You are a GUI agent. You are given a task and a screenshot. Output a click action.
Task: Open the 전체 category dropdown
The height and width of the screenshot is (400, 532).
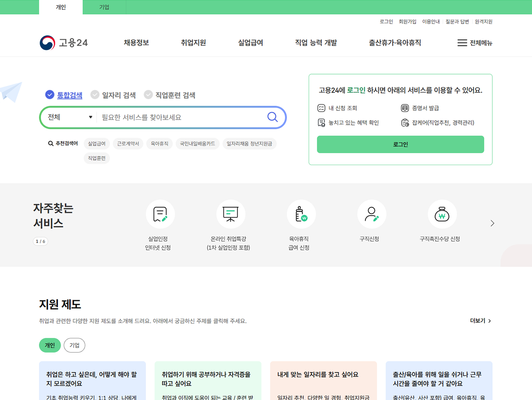[70, 117]
